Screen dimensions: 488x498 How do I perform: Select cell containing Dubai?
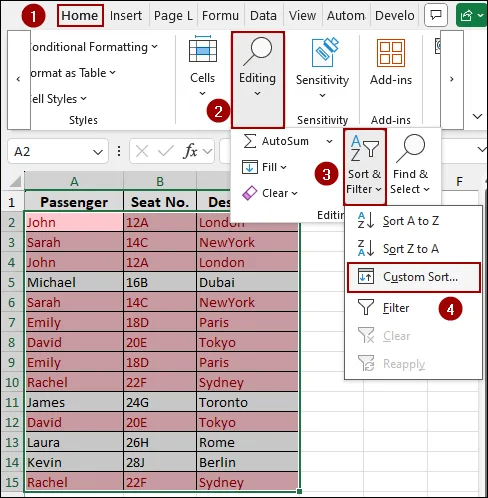[247, 282]
